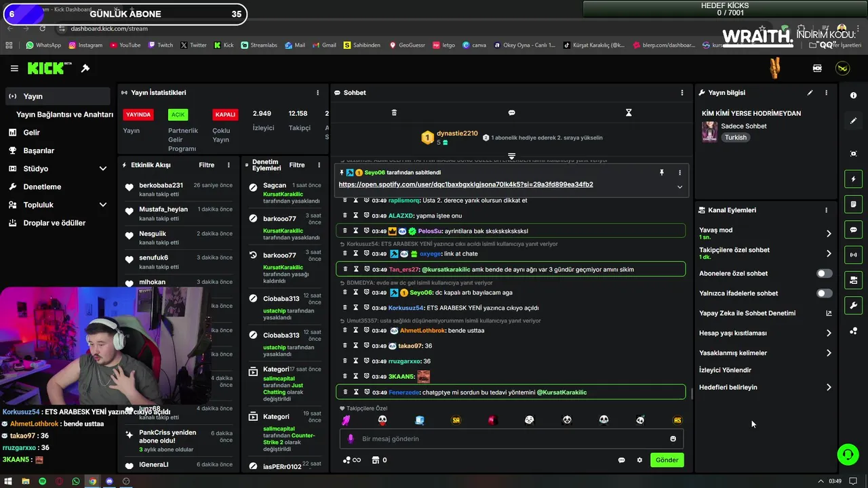This screenshot has height=488, width=868.
Task: Click the Spotify icon in Windows taskbar
Action: click(x=42, y=481)
